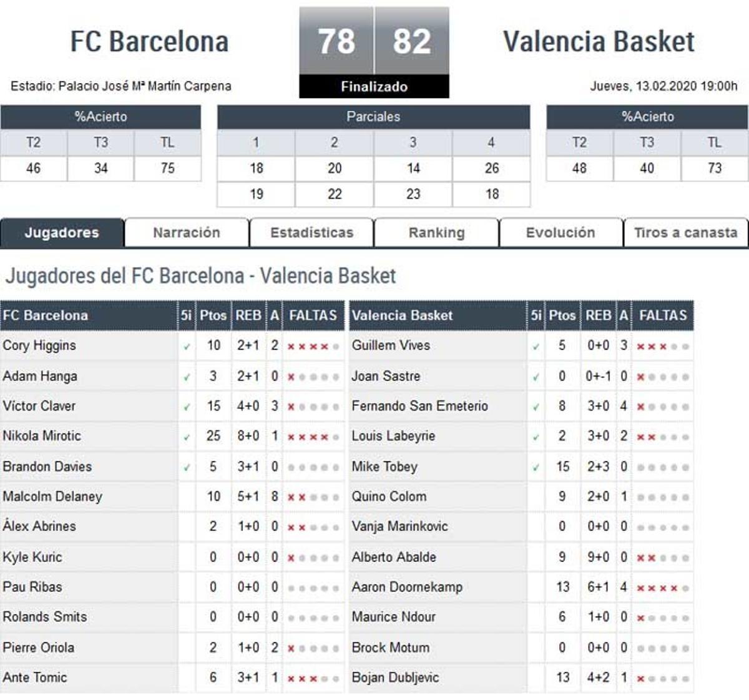
Task: Click Brandon Davies' empty gray fault dot
Action: pos(291,466)
